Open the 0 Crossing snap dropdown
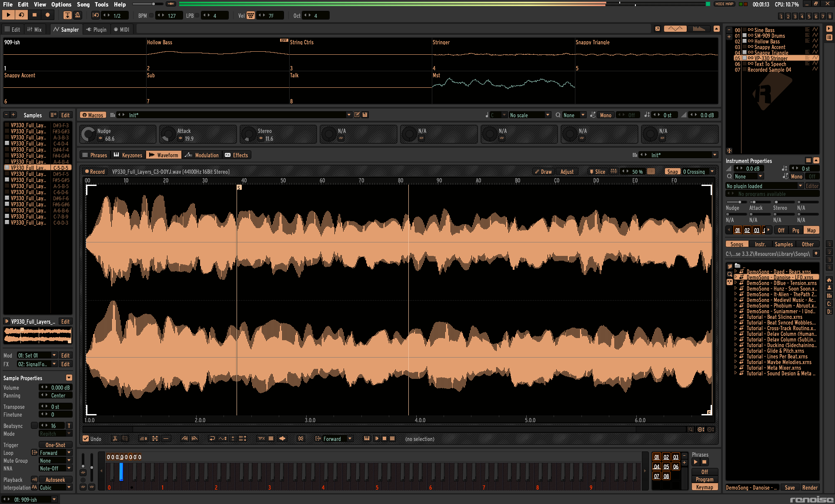Image resolution: width=835 pixels, height=504 pixels. 698,172
